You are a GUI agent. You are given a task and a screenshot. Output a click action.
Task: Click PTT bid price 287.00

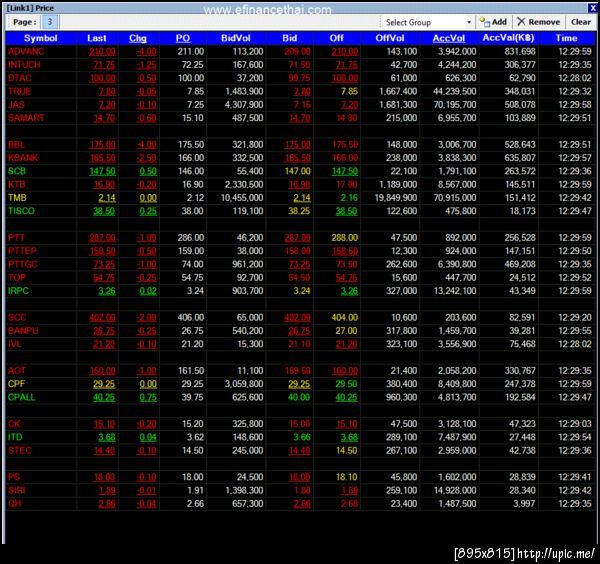(x=297, y=238)
